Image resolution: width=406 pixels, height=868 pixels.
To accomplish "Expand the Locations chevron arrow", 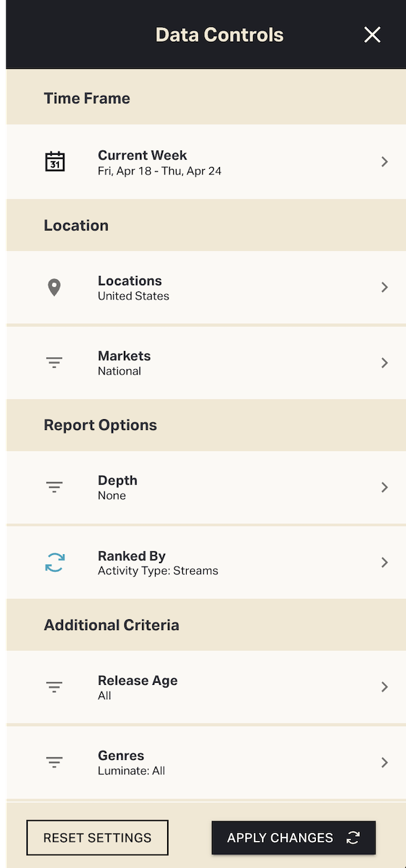I will click(x=384, y=287).
